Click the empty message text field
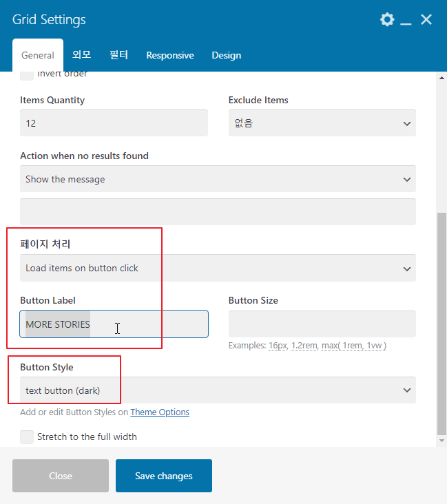 coord(218,212)
